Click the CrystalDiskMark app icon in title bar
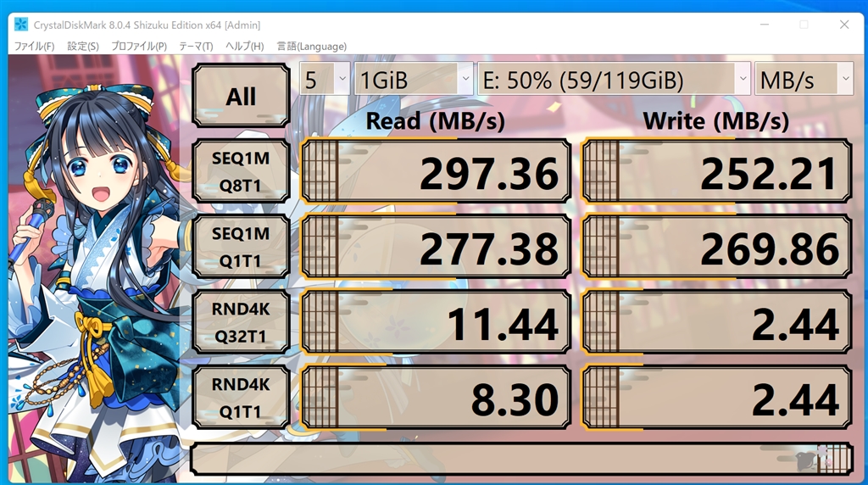Image resolution: width=868 pixels, height=485 pixels. (21, 25)
